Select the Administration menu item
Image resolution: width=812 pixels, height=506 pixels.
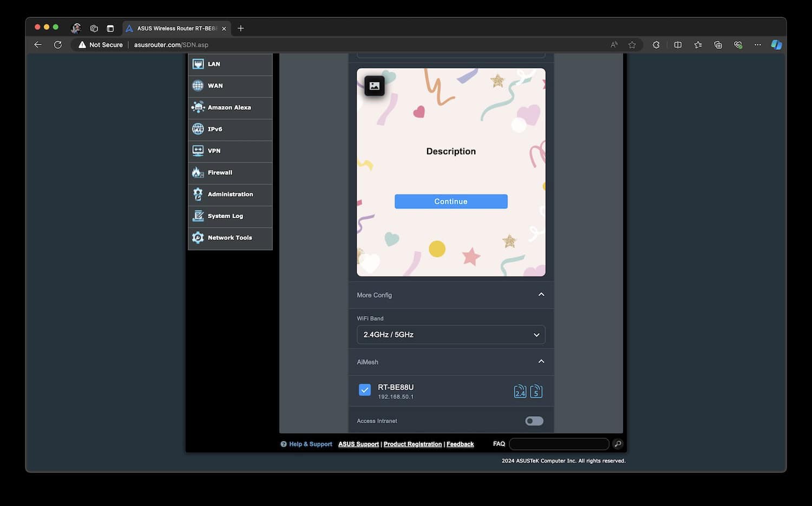[230, 194]
